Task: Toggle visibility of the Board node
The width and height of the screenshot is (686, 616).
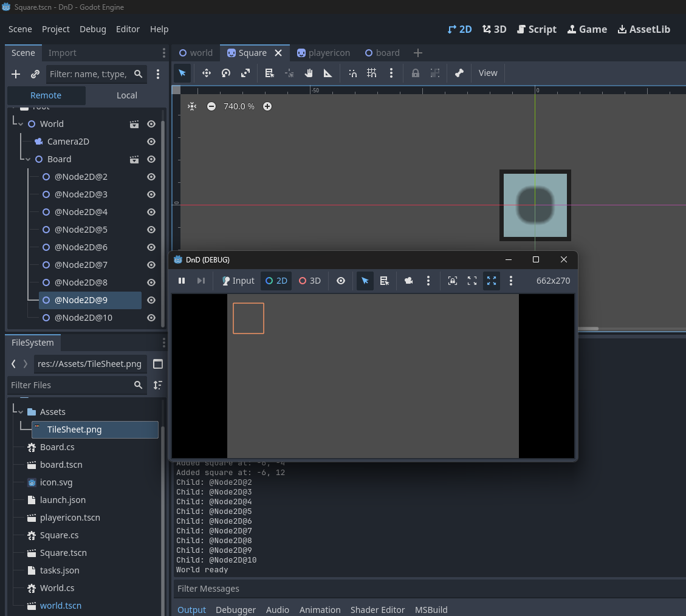Action: (151, 159)
